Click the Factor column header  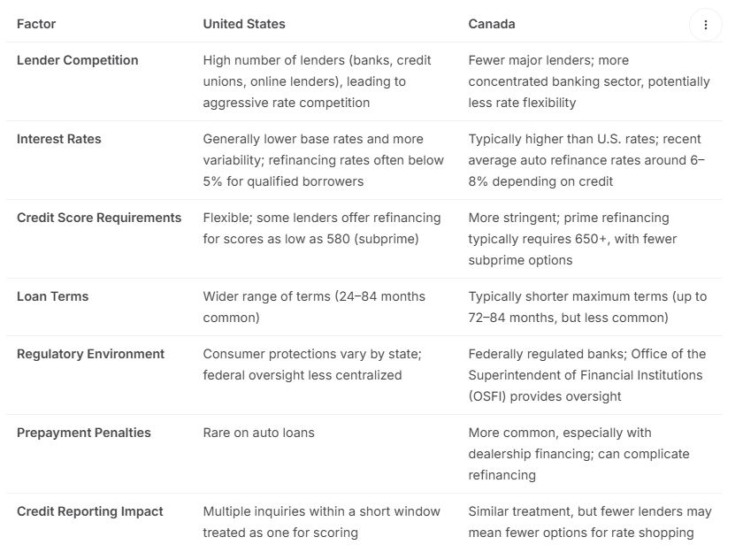click(36, 24)
